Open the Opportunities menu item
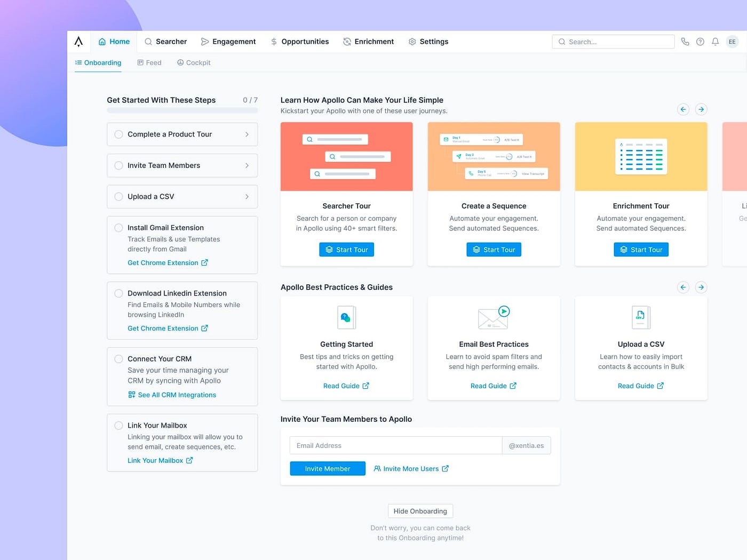Image resolution: width=747 pixels, height=560 pixels. point(300,42)
